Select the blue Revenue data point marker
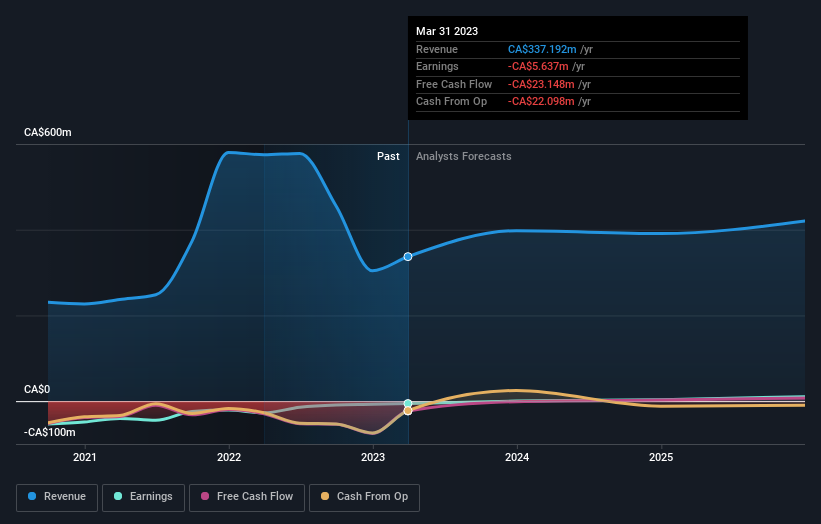The width and height of the screenshot is (821, 524). tap(408, 257)
